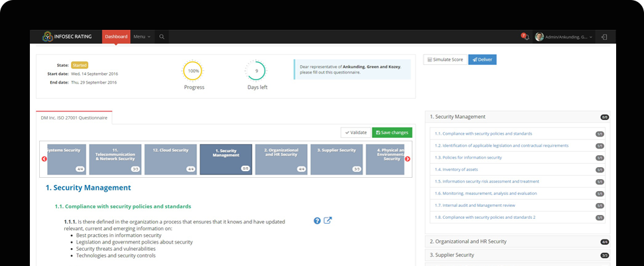Screen dimensions: 644x266
Task: Click 1.1. Compliance with security policies heading
Action: 123,206
